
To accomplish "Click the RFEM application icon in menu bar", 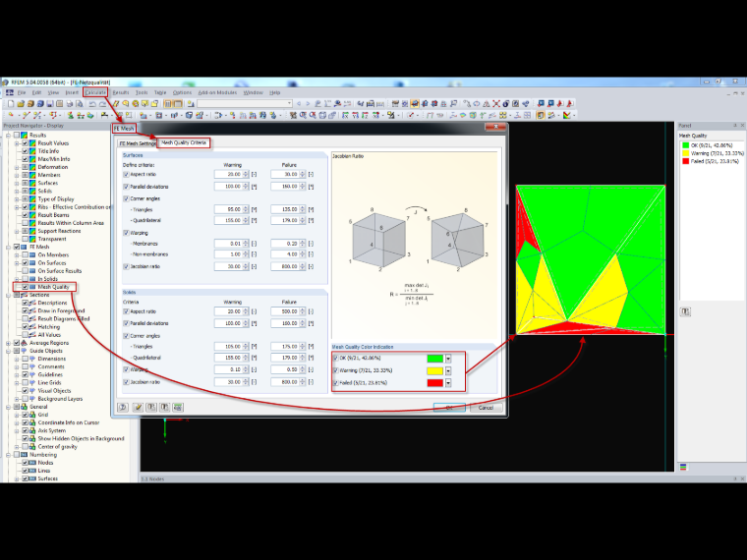I will click(x=10, y=92).
